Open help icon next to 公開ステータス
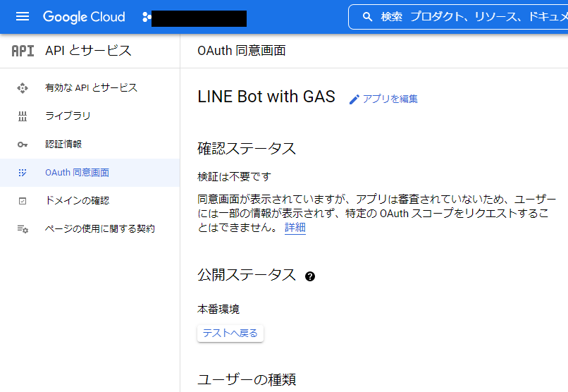This screenshot has height=392, width=568. 310,276
